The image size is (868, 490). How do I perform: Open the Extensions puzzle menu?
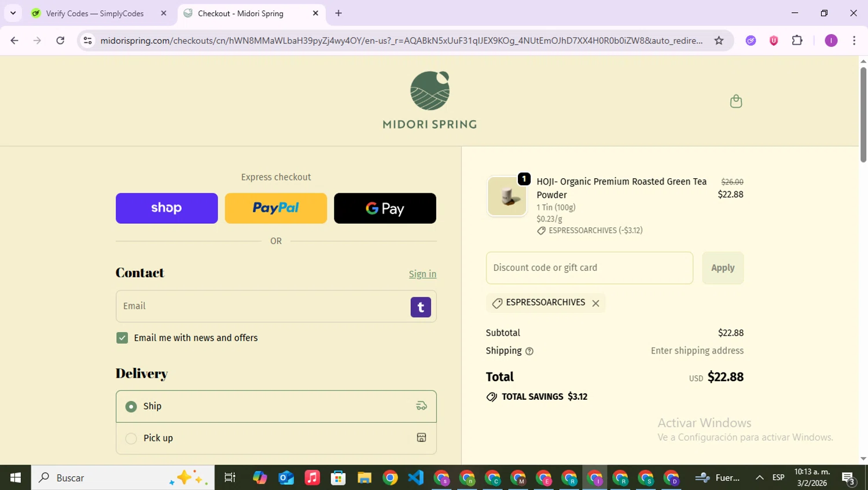click(797, 40)
